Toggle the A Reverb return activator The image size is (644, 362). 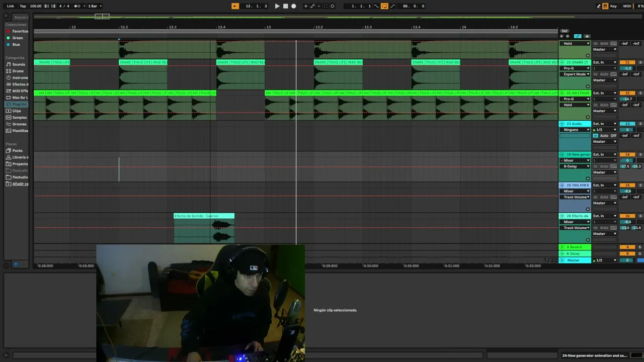(627, 247)
